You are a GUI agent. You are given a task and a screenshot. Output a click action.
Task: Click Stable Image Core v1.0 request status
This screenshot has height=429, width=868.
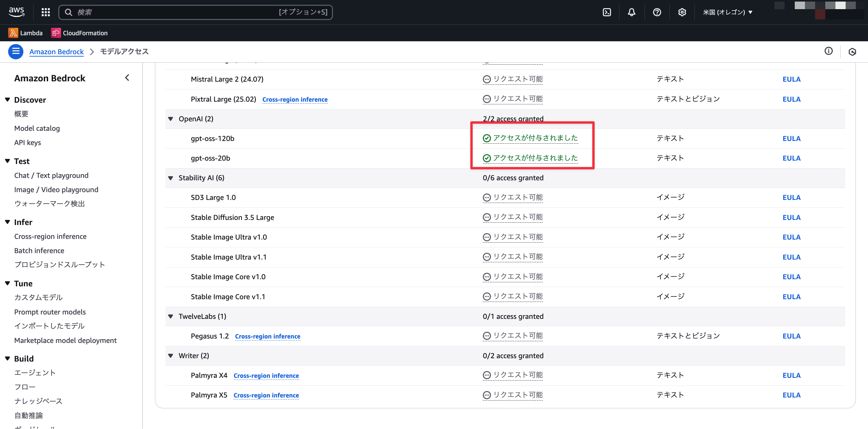point(513,277)
